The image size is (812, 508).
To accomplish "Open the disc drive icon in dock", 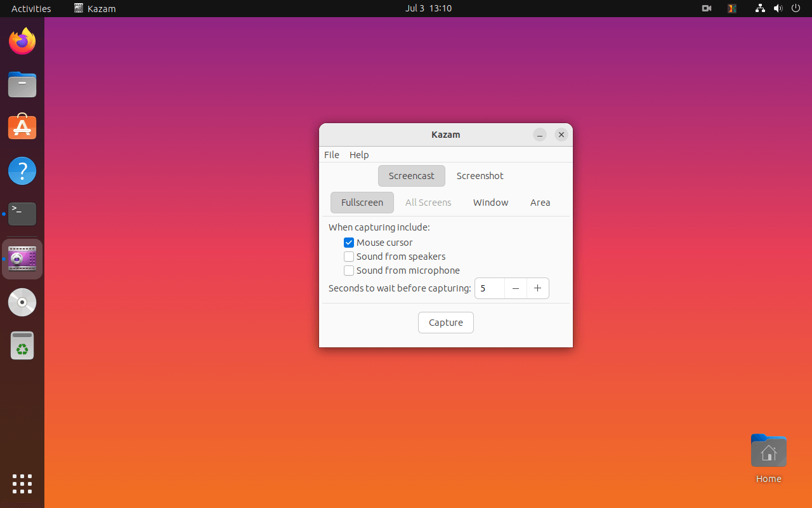I will [22, 302].
